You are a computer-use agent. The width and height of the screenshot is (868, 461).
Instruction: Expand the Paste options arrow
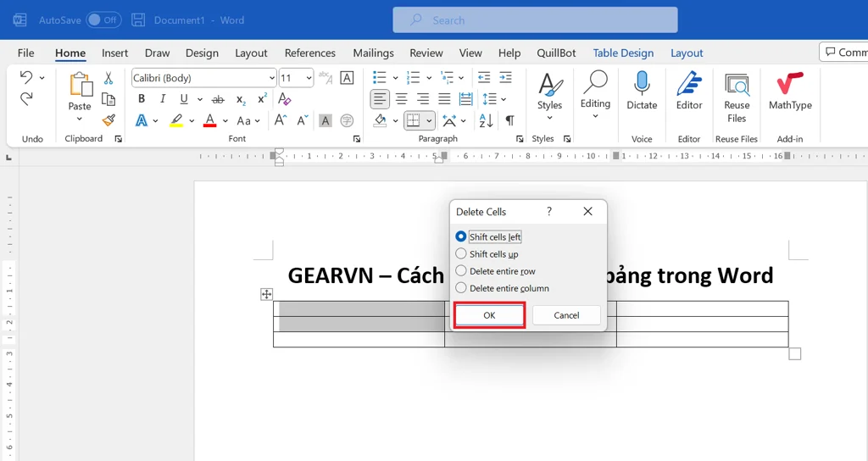tap(79, 119)
